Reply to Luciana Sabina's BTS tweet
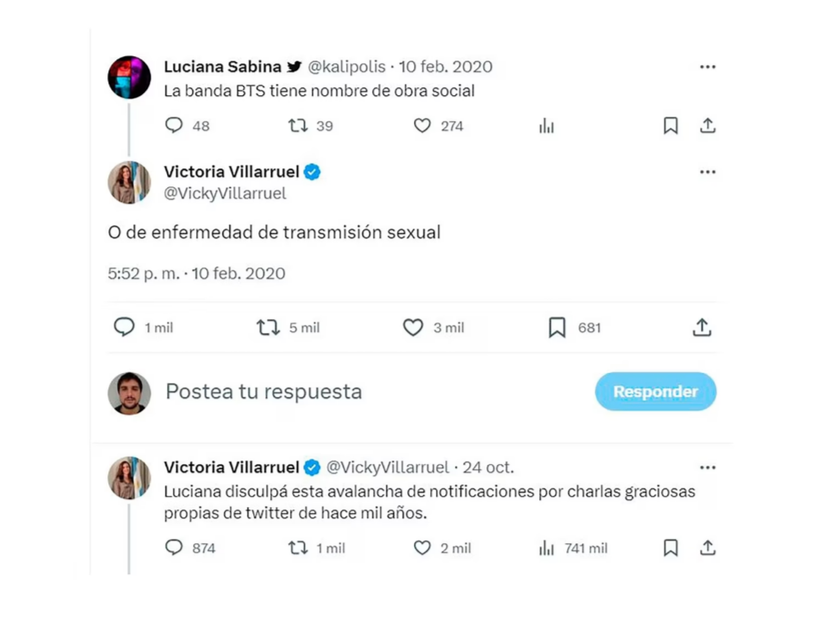This screenshot has height=622, width=840. point(174,125)
